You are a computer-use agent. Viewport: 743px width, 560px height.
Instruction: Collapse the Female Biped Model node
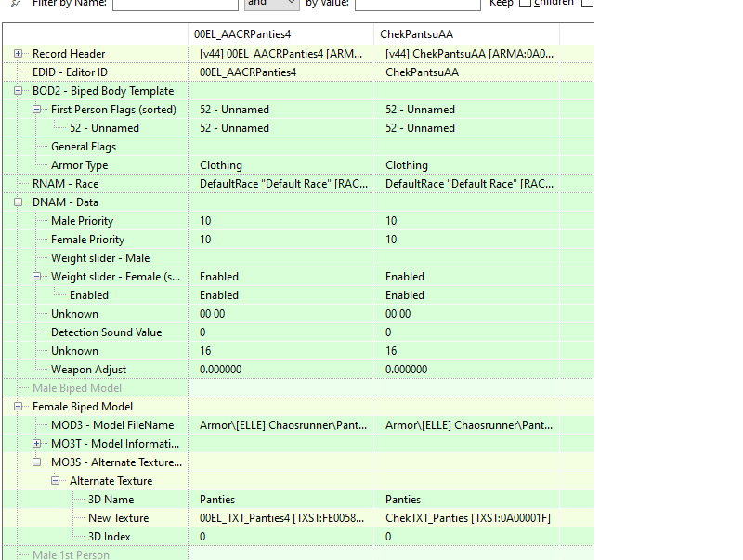click(18, 407)
